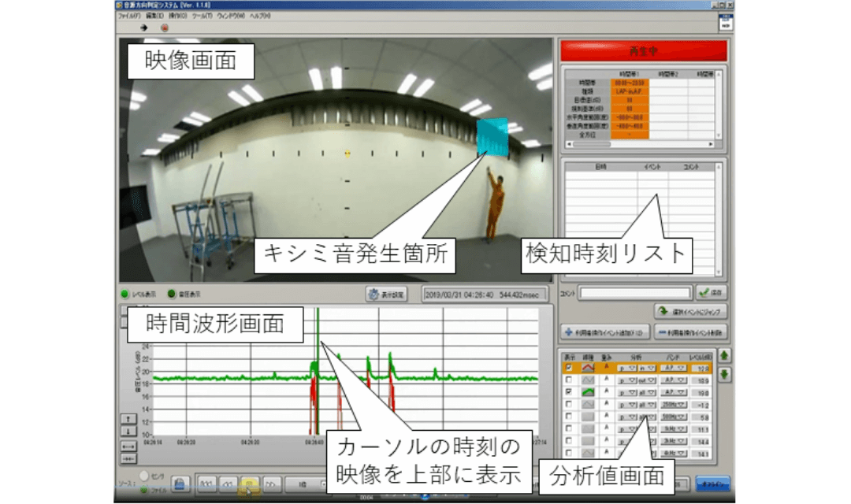The width and height of the screenshot is (851, 504).
Task: Open the 'in' analysis dropdown in orange row
Action: tap(646, 368)
